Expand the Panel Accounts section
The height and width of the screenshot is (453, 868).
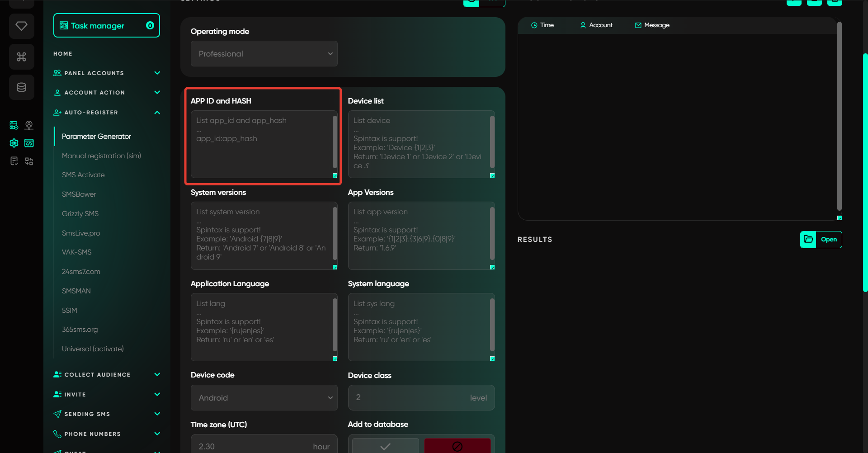[x=157, y=73]
